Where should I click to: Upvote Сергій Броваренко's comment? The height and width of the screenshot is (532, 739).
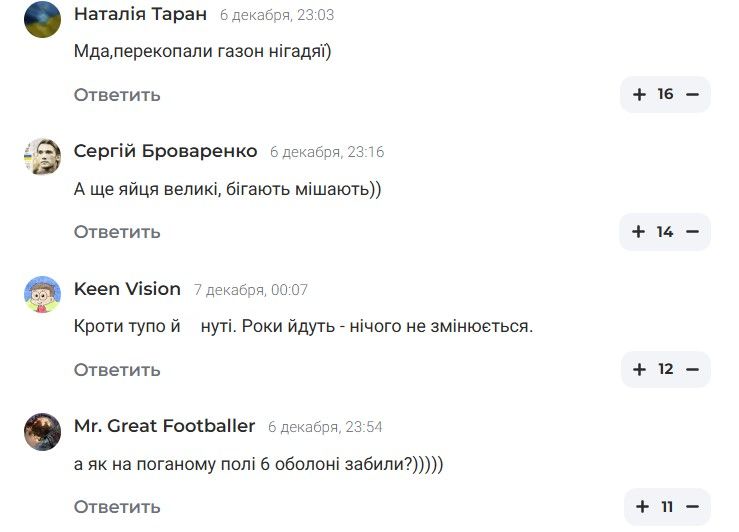point(640,232)
